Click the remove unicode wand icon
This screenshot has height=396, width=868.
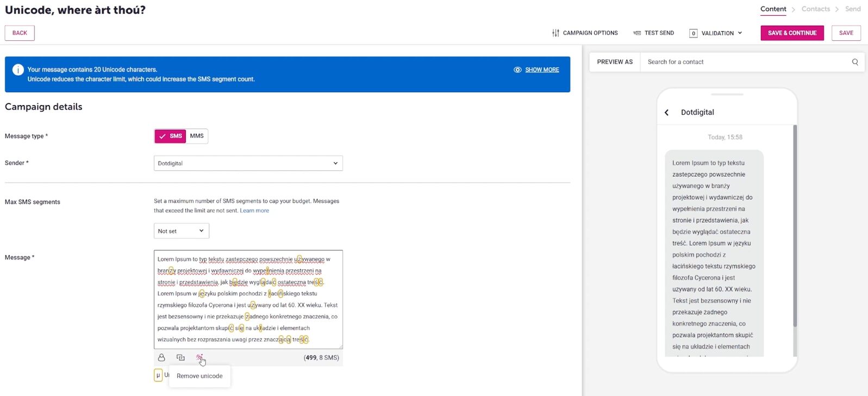[199, 357]
